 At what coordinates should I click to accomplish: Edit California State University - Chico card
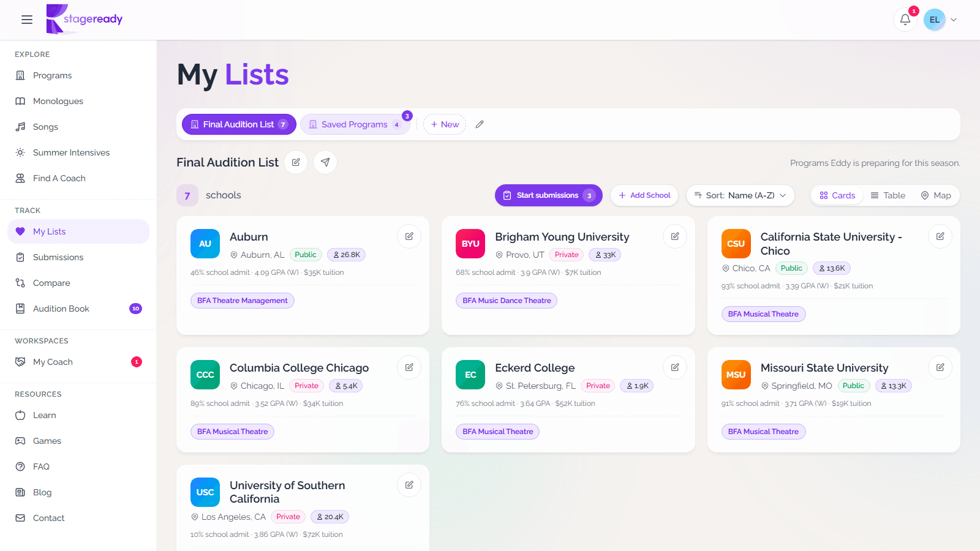[x=940, y=236]
